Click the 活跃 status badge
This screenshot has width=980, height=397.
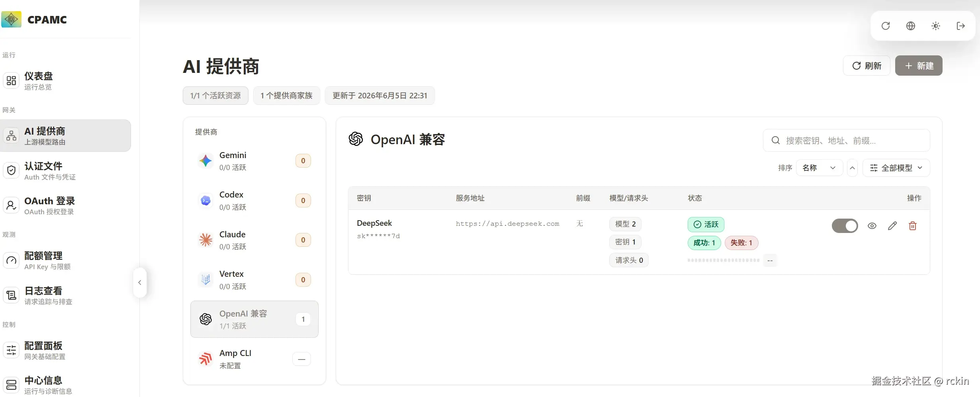pyautogui.click(x=706, y=224)
